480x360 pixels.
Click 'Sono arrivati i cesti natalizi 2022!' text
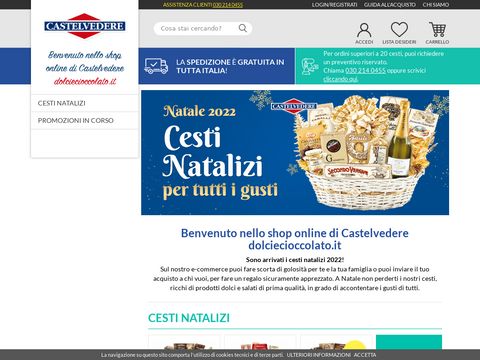(x=295, y=260)
